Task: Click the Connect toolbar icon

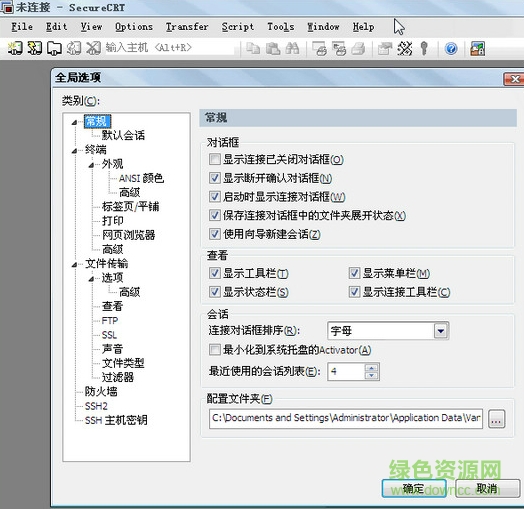Action: pyautogui.click(x=15, y=48)
